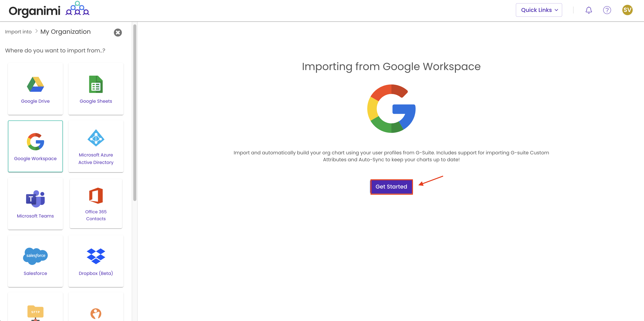644x321 pixels.
Task: Click the Microsoft Teams label text
Action: point(35,216)
